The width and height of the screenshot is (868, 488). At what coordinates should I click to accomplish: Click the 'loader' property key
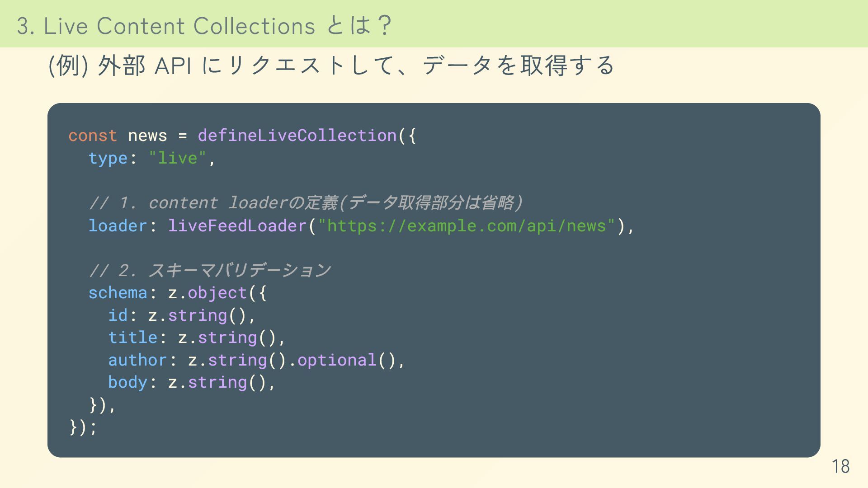(x=118, y=225)
